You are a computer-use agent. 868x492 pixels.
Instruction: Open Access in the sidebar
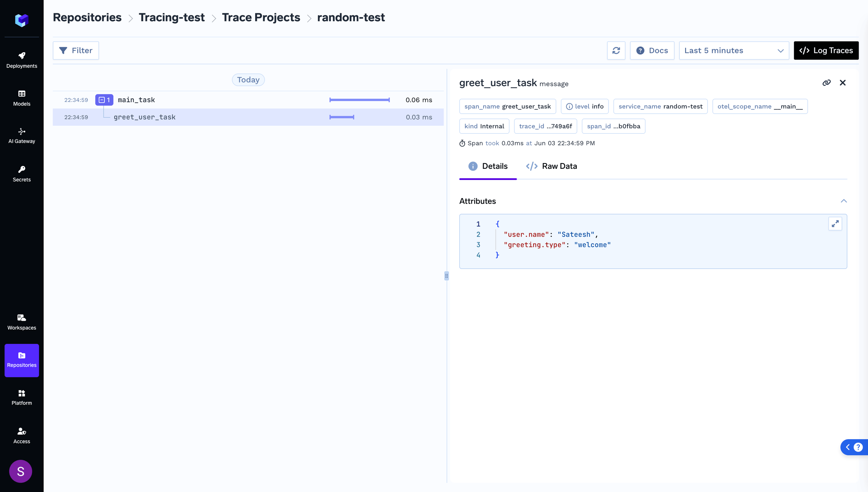coord(22,436)
